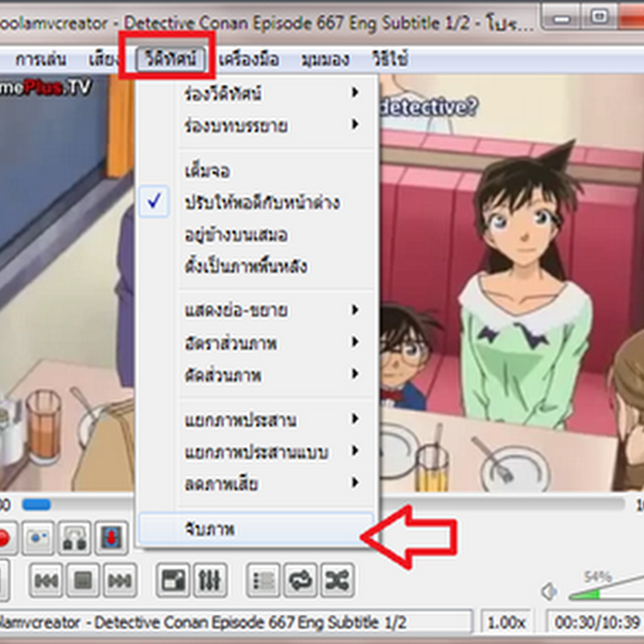Screen dimensions: 644x644
Task: Click the 1.00x playback speed
Action: [506, 622]
